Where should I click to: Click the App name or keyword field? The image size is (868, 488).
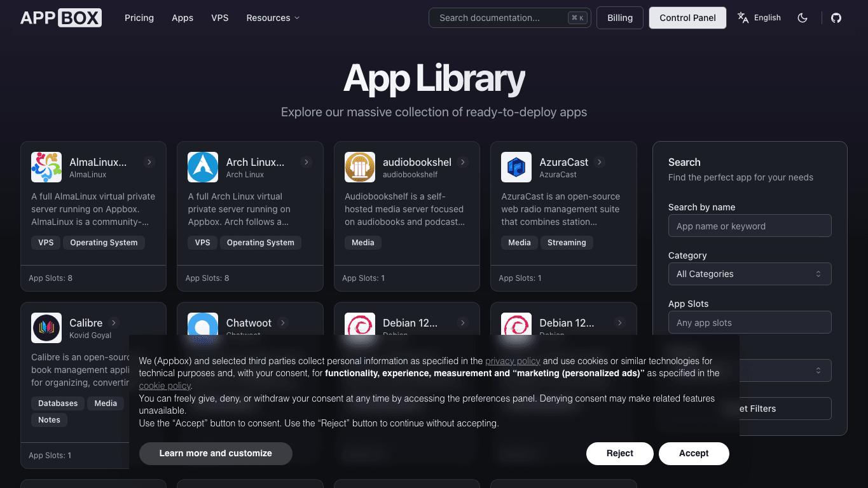[x=750, y=226]
